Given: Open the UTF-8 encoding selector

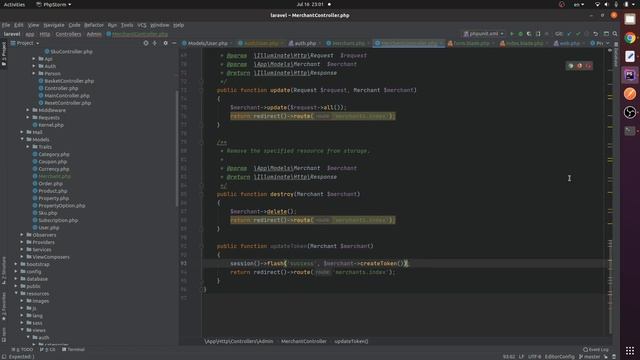Looking at the screenshot, I should click(x=534, y=356).
